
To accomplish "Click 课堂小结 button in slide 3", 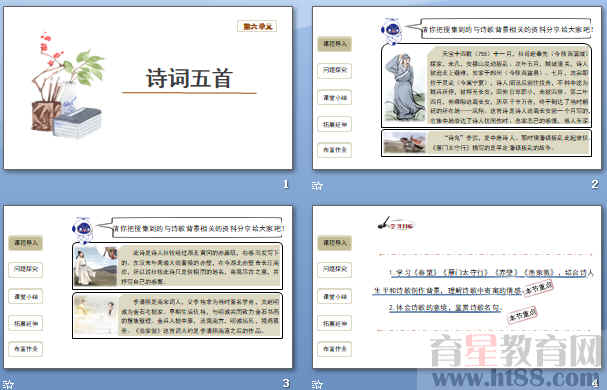I will pyautogui.click(x=26, y=297).
